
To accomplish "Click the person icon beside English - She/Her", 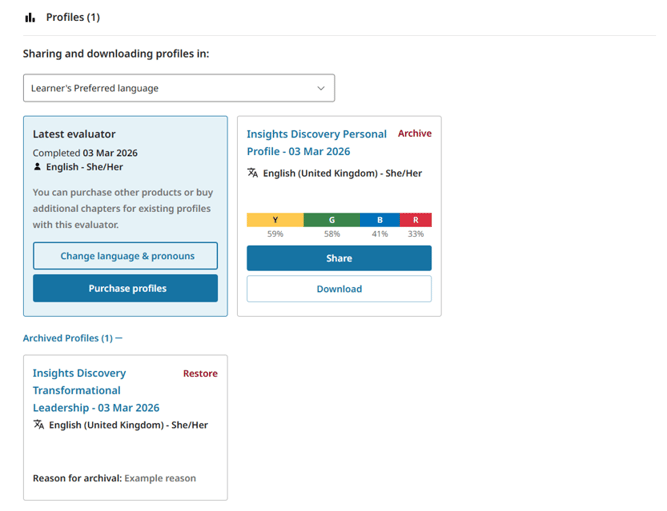I will 37,167.
